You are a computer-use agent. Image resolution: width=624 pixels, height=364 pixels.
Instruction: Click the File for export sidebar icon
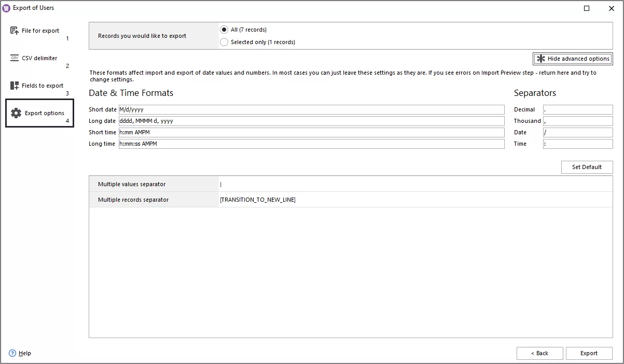tap(13, 31)
